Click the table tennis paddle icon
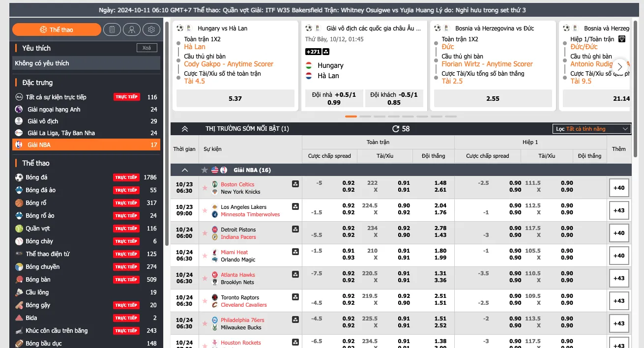The height and width of the screenshot is (348, 644). pyautogui.click(x=19, y=280)
